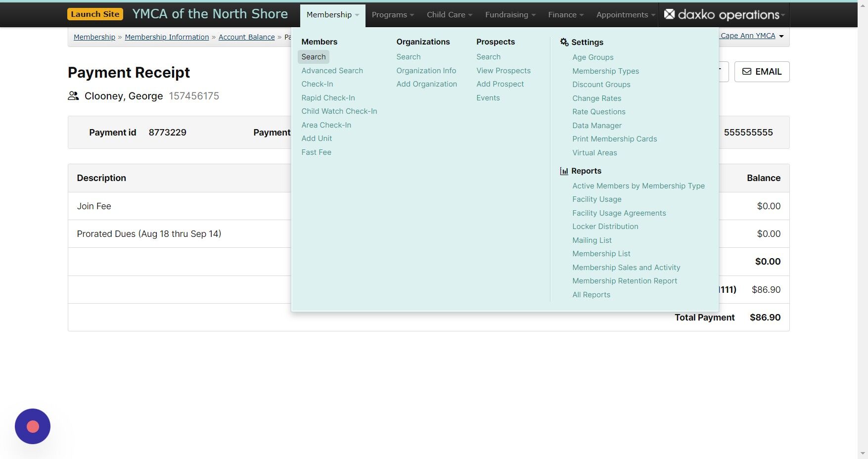Open the Programs dropdown menu
The height and width of the screenshot is (459, 868).
click(393, 15)
